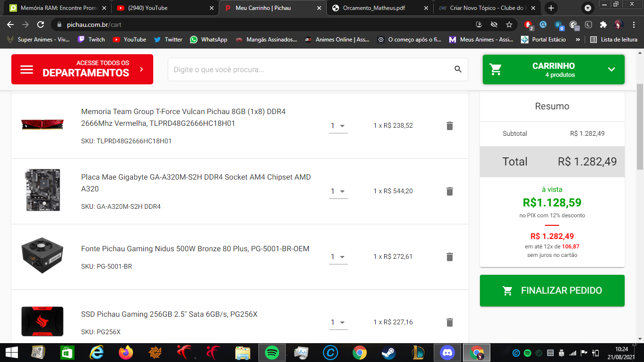
Task: Open the blue magnifier extension icon
Action: pyautogui.click(x=543, y=25)
